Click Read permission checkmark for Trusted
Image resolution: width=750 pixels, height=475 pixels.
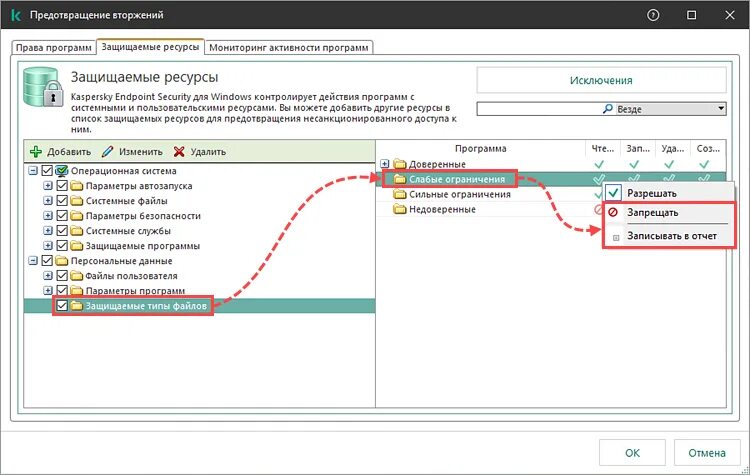599,164
